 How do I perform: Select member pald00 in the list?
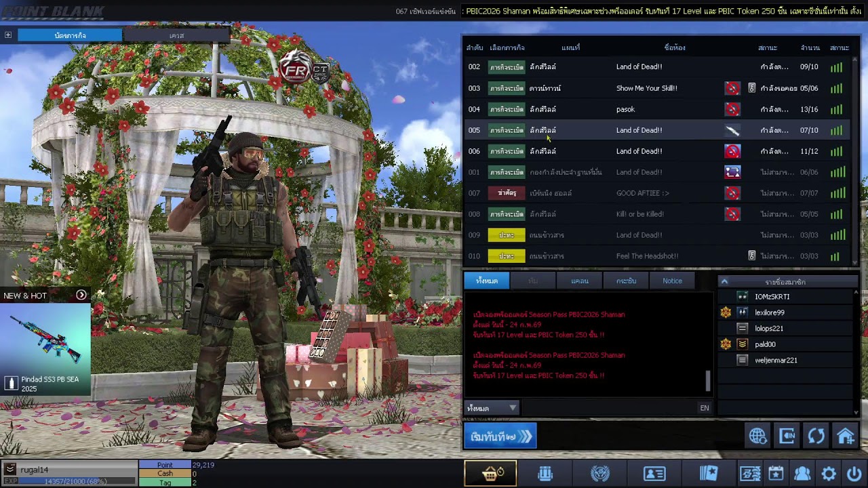pyautogui.click(x=785, y=344)
